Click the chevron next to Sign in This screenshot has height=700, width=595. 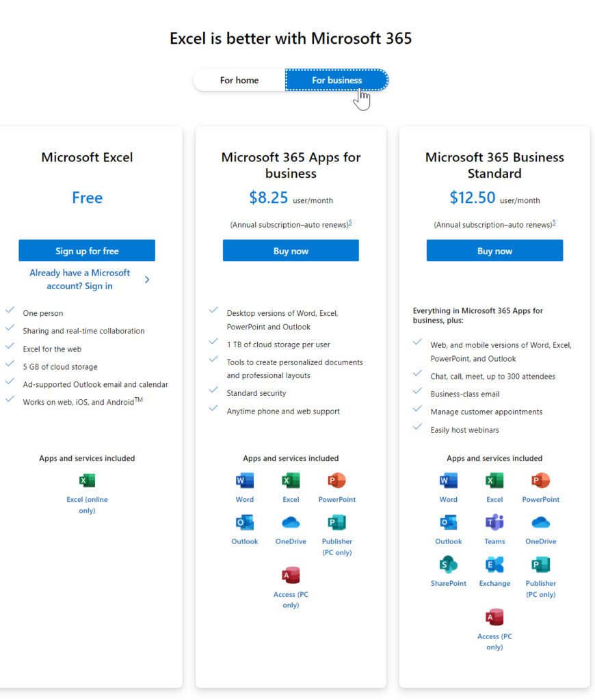(x=147, y=280)
